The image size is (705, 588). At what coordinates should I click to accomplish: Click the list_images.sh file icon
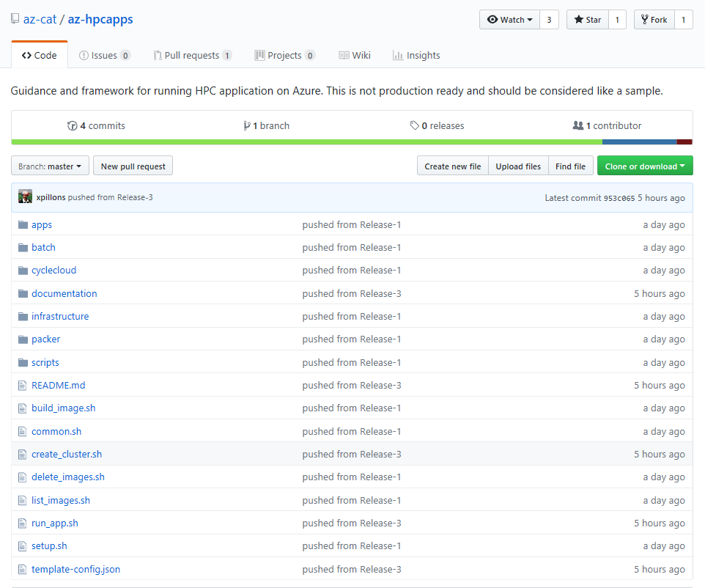[x=23, y=500]
